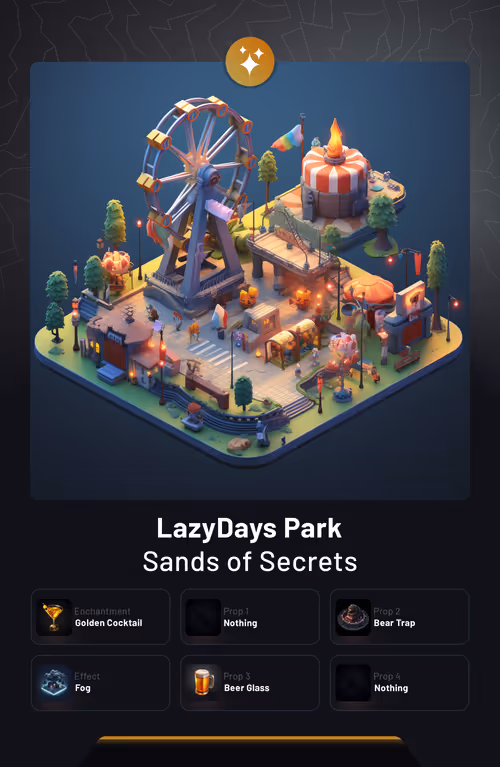Click the Beer Glass mug icon
Screen dimensions: 500x767
pyautogui.click(x=204, y=682)
